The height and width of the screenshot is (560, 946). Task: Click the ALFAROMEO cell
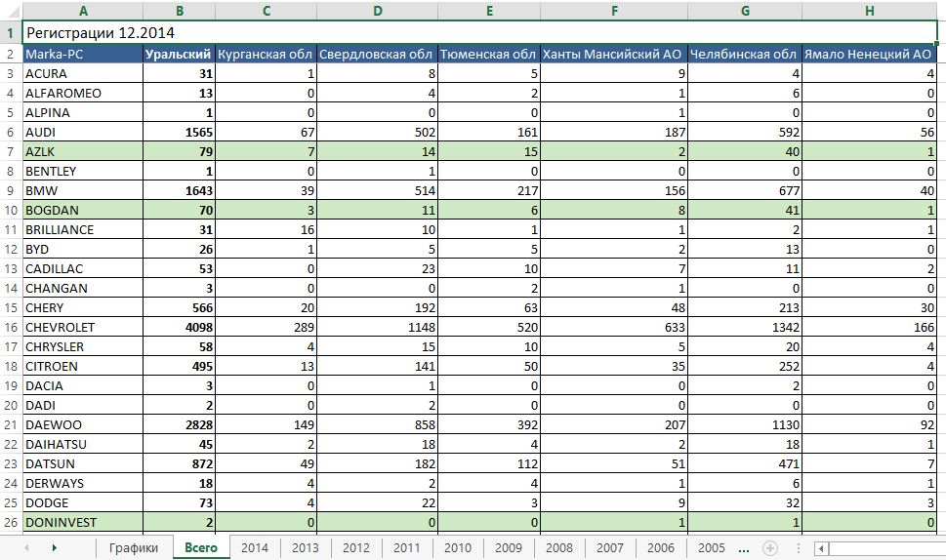pos(83,93)
